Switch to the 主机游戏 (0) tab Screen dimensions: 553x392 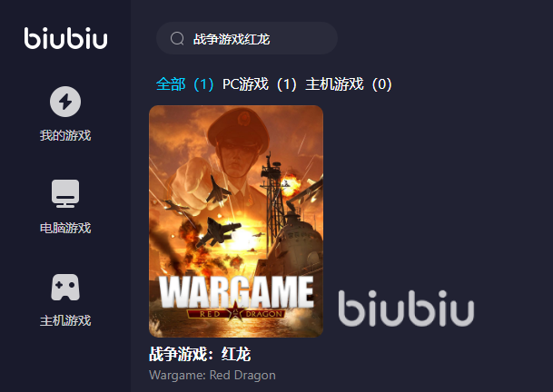pos(349,84)
